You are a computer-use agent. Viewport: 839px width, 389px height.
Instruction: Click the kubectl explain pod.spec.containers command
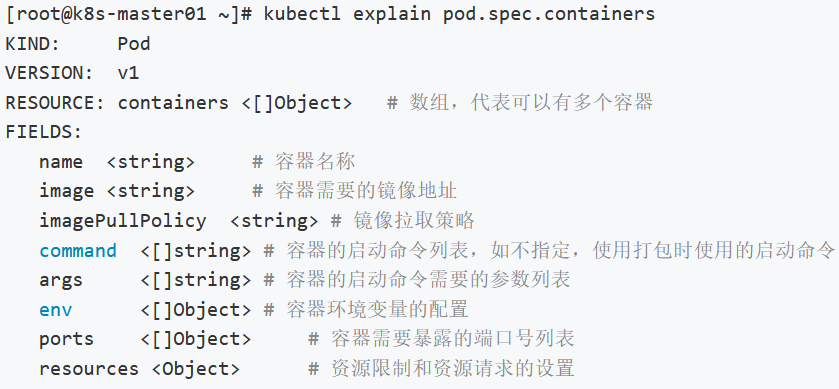click(459, 14)
